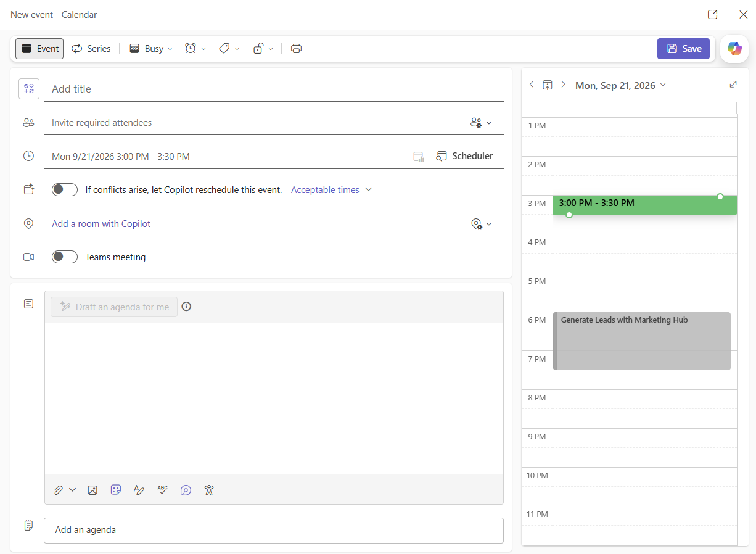Viewport: 756px width, 554px height.
Task: Pop out the event window
Action: (712, 15)
